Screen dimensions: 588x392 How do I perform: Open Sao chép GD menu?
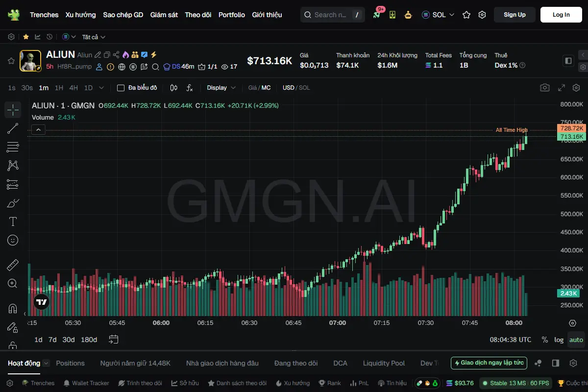[123, 15]
